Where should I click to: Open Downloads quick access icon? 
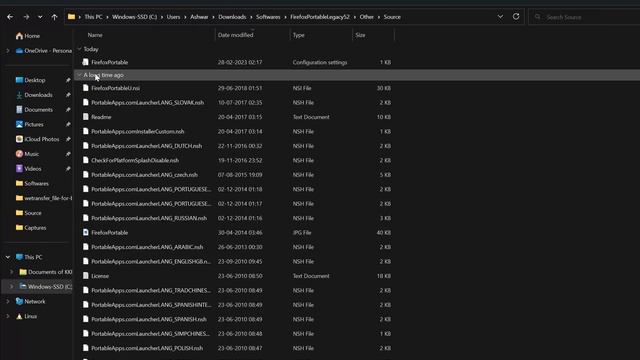[19, 95]
